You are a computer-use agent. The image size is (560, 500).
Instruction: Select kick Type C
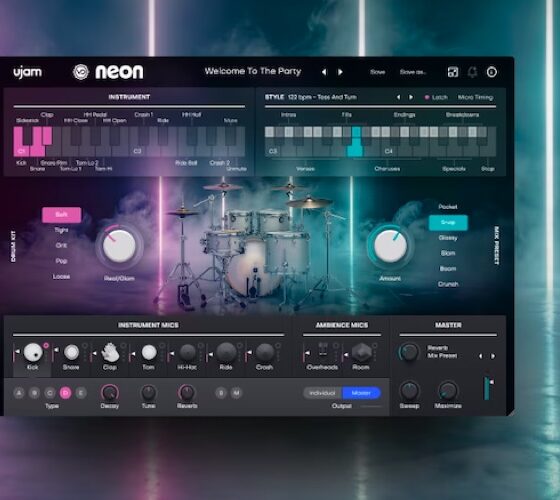(x=50, y=393)
